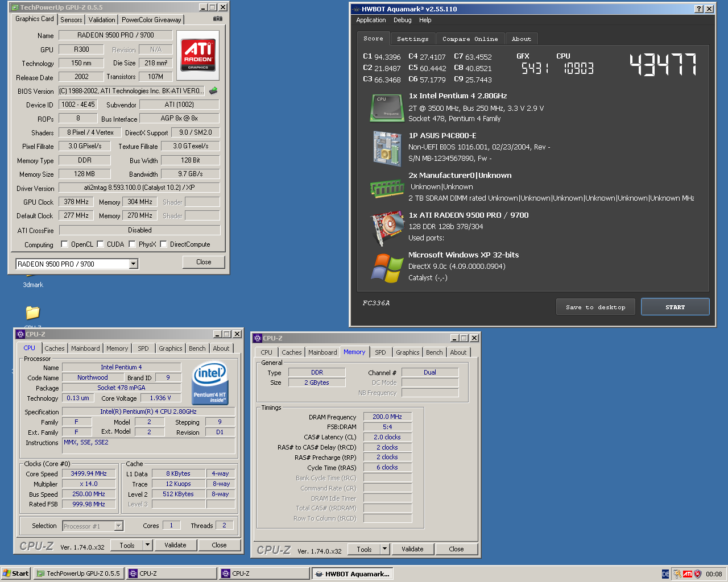Click the DRAM Frequency value 200.0 MHz

tap(387, 417)
